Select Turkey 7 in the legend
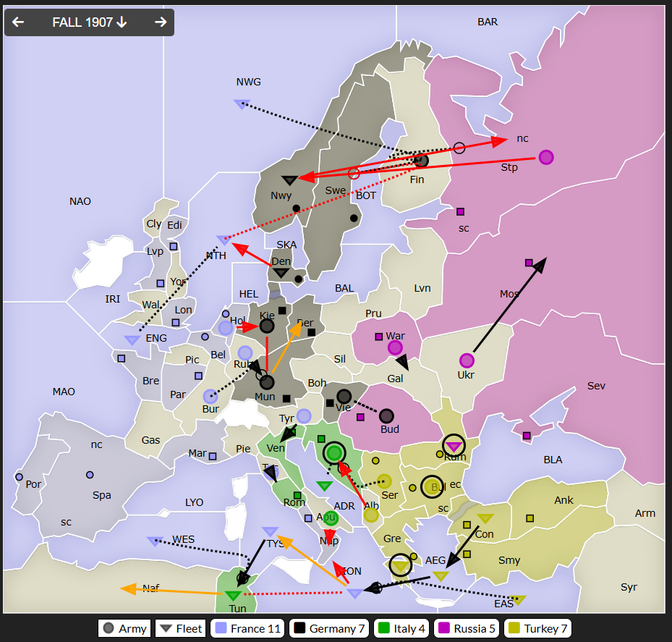 (537, 628)
